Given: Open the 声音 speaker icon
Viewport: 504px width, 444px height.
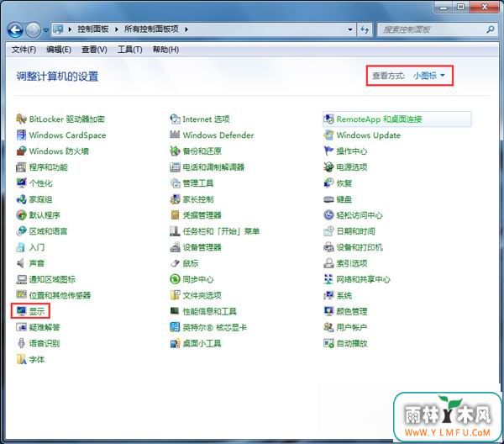Looking at the screenshot, I should coord(21,263).
